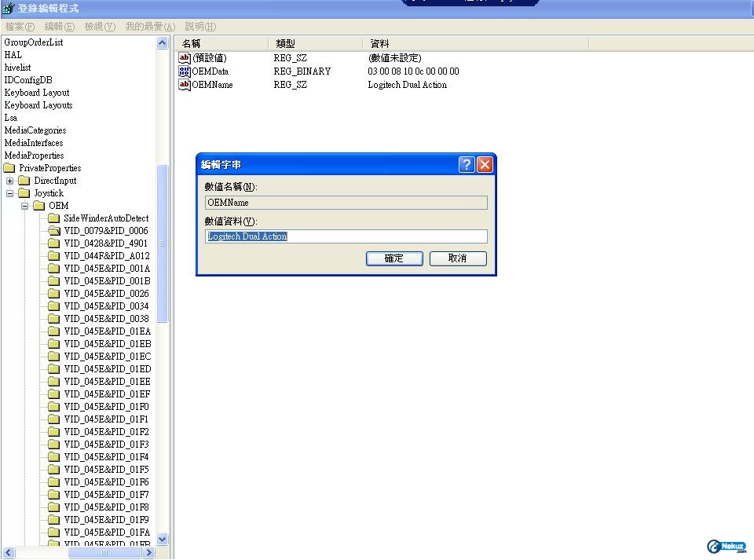Select the OEMName value row name
Screen dimensions: 754x560
(212, 85)
